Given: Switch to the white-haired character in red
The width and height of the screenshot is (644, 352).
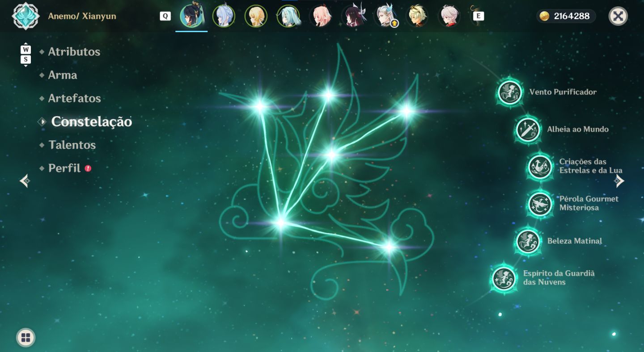Looking at the screenshot, I should tap(449, 16).
